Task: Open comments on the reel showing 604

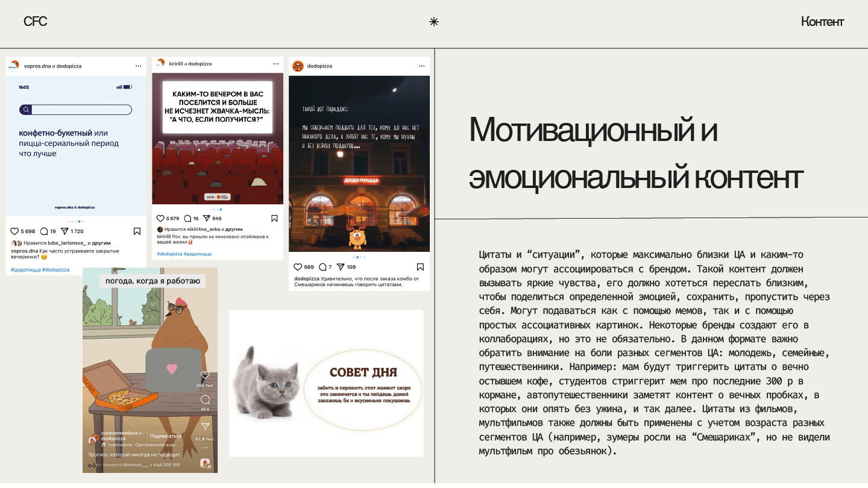Action: tap(205, 399)
